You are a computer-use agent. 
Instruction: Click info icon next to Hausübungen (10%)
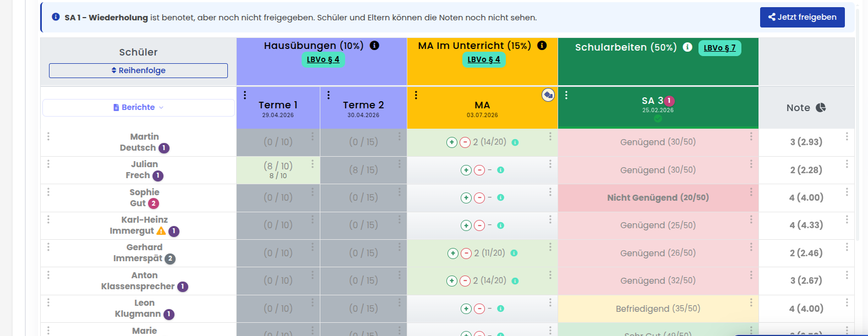(x=374, y=46)
